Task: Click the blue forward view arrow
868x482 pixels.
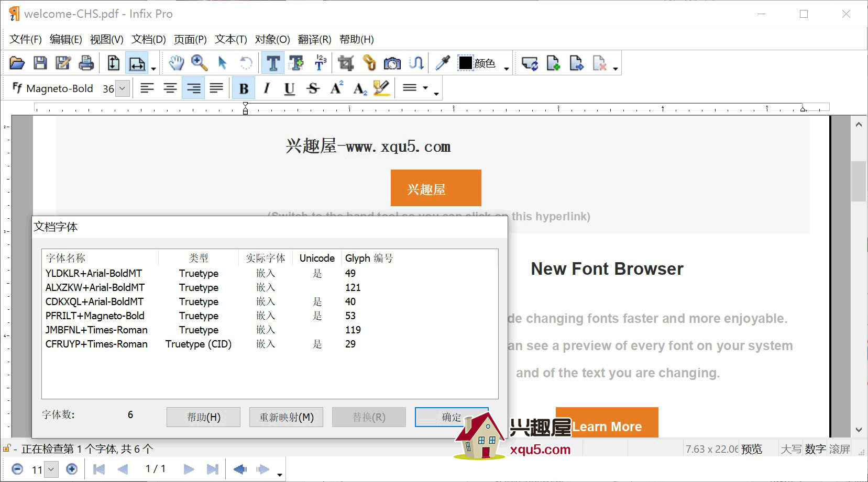Action: 263,469
